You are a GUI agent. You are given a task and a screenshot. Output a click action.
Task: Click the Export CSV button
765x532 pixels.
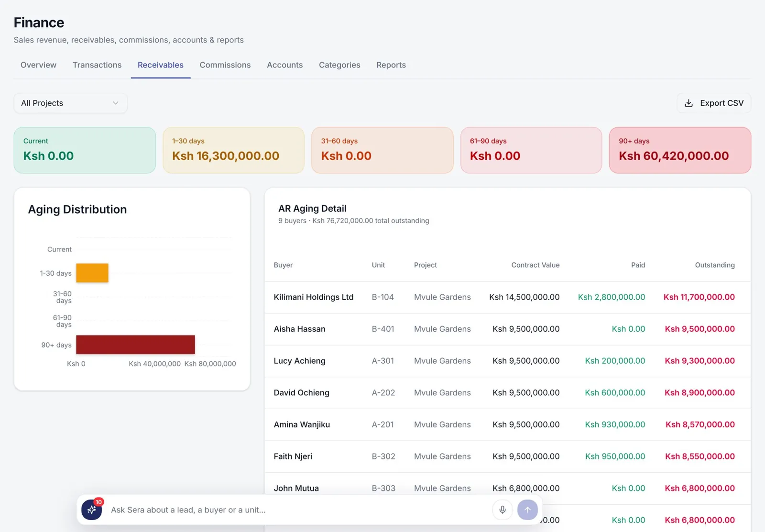pos(714,103)
